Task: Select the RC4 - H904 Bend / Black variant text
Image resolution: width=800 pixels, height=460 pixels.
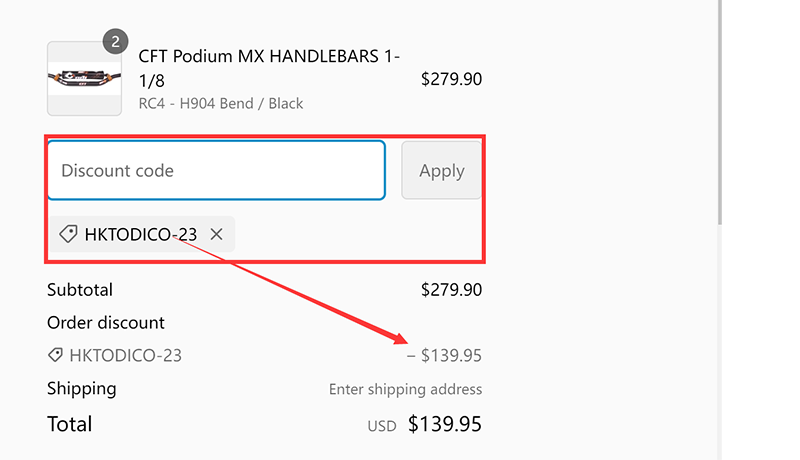Action: 220,103
